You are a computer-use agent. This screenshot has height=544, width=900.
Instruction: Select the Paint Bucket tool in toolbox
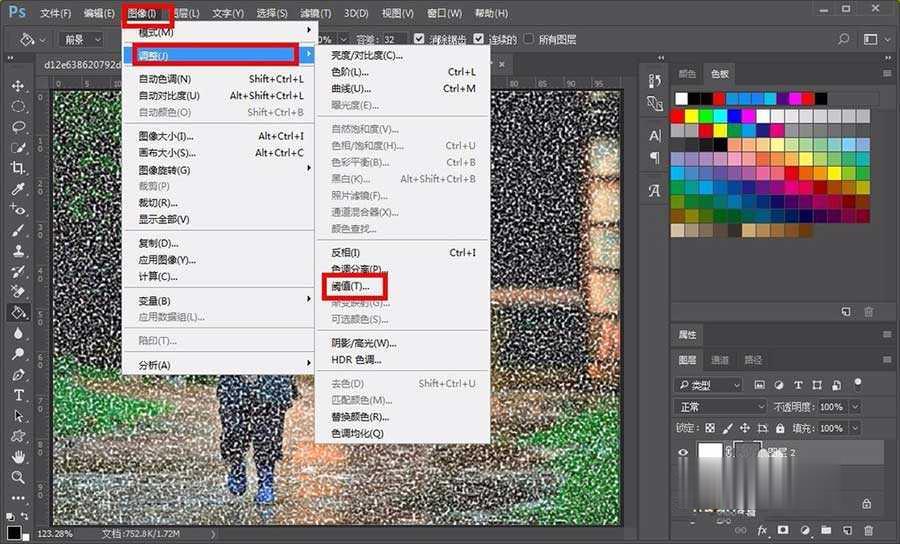pyautogui.click(x=18, y=312)
